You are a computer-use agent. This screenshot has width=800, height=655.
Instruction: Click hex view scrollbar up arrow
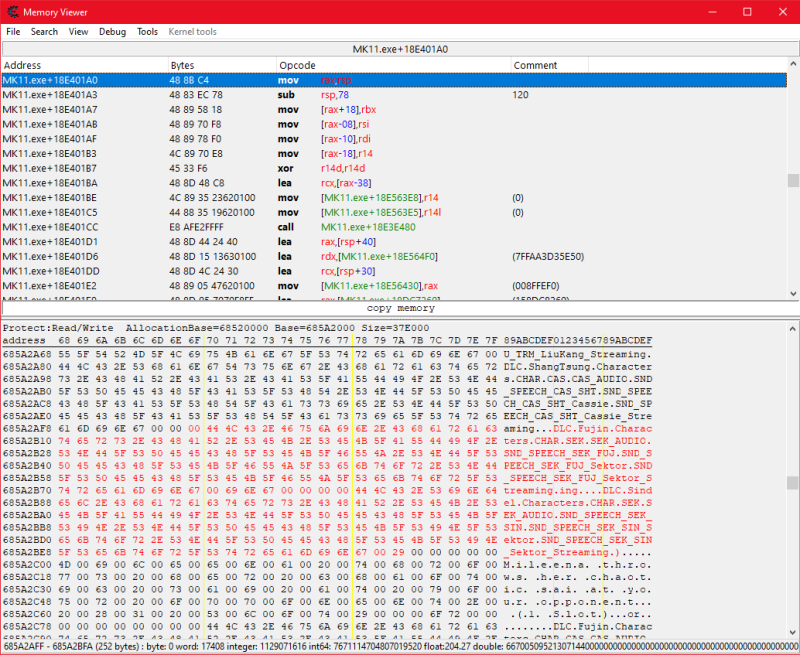click(x=793, y=328)
